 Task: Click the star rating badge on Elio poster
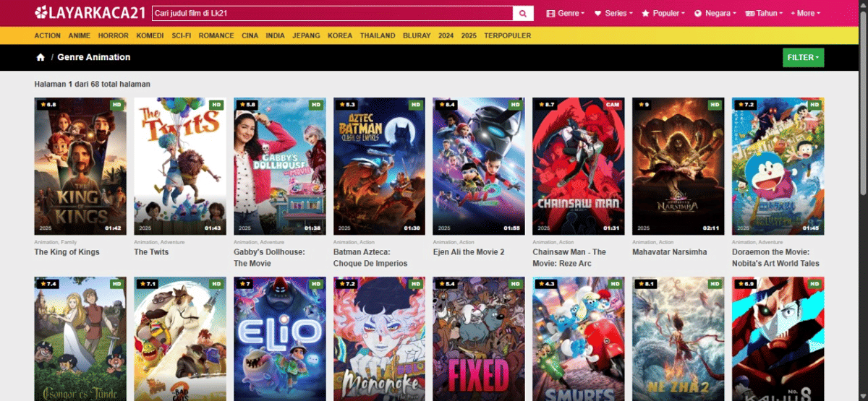tap(244, 284)
